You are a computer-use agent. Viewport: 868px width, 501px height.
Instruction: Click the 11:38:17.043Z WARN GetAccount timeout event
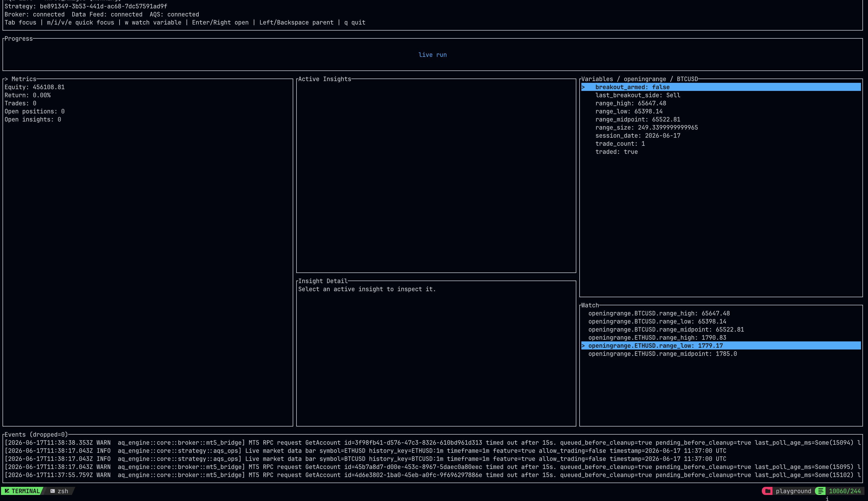[x=433, y=467]
